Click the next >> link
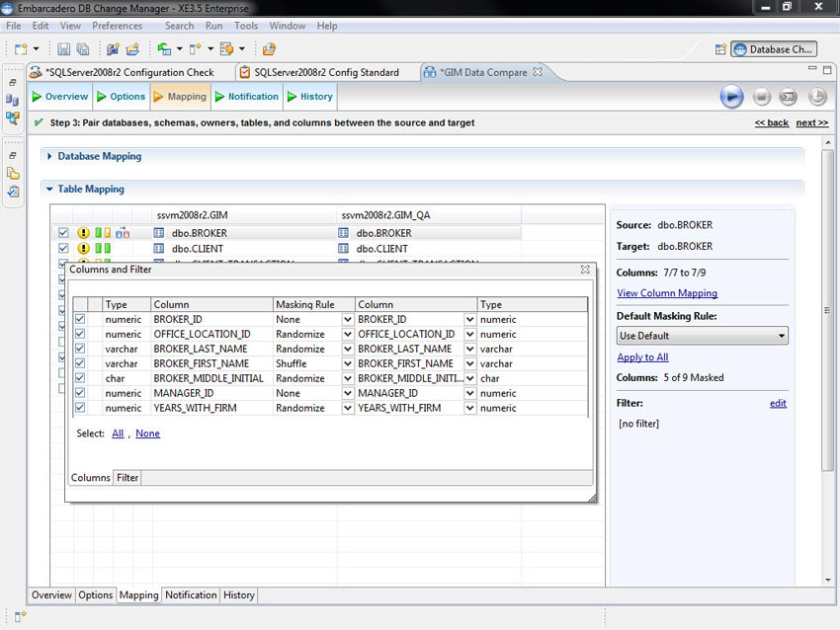Image resolution: width=840 pixels, height=630 pixels. tap(811, 122)
